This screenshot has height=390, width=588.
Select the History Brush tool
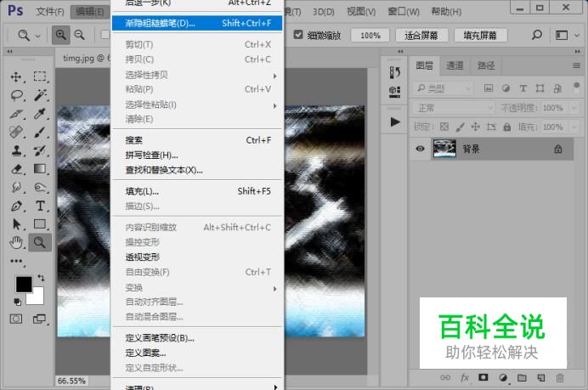tap(40, 150)
